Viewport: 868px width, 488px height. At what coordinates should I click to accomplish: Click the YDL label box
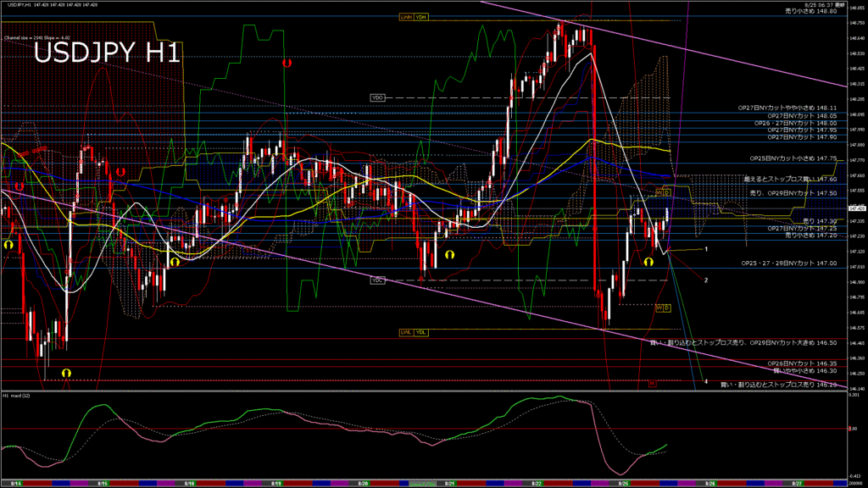420,332
